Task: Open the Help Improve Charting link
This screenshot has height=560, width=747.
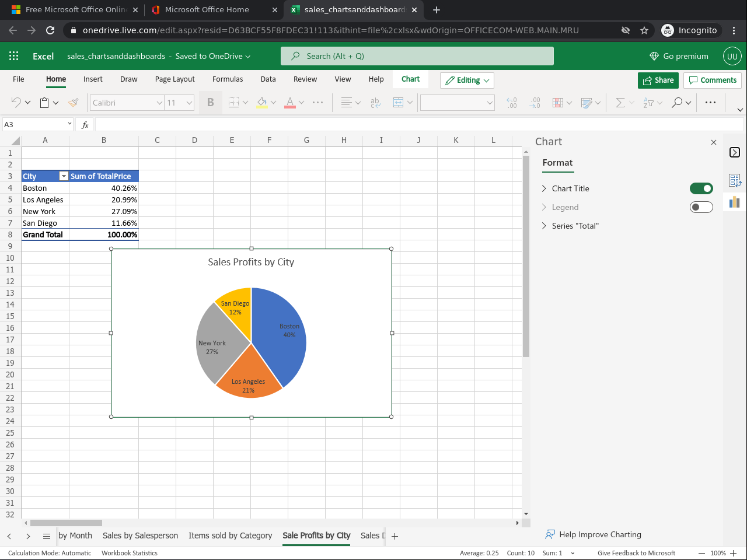Action: pyautogui.click(x=599, y=534)
